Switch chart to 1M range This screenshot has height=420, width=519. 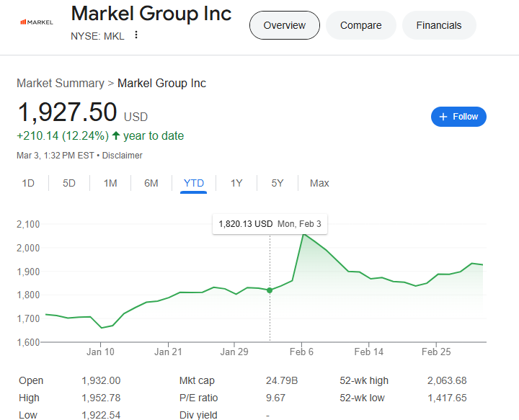point(110,183)
